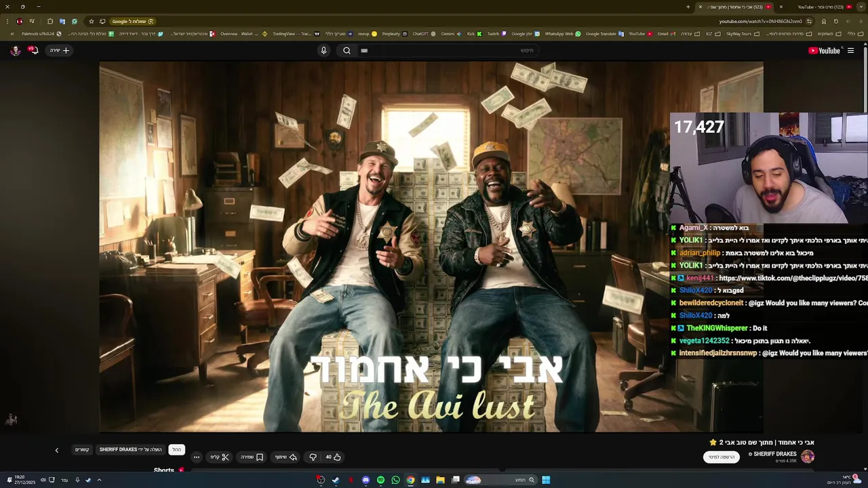Focus the YouTube search field
Viewport: 868px width, 488px height.
coord(448,50)
